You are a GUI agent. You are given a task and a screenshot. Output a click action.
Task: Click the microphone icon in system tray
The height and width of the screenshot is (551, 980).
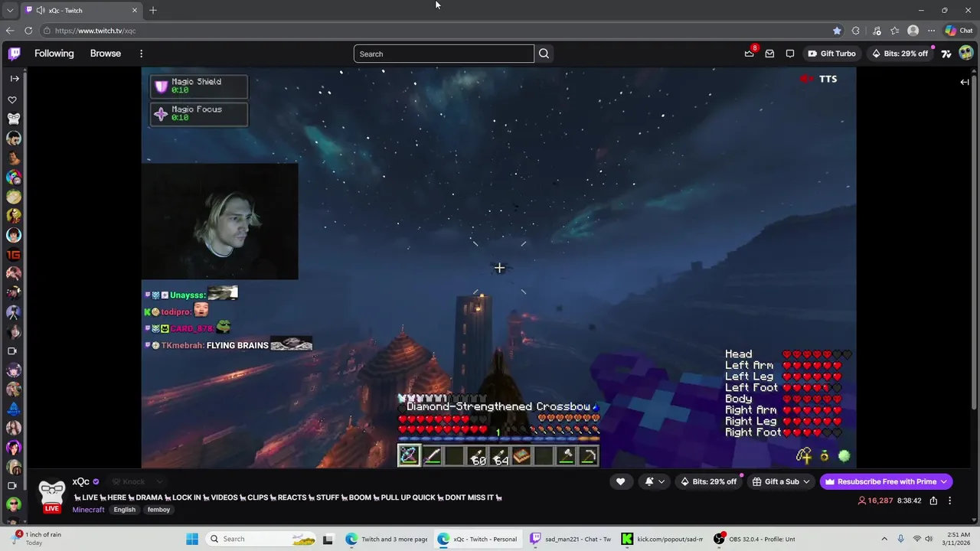coord(900,539)
